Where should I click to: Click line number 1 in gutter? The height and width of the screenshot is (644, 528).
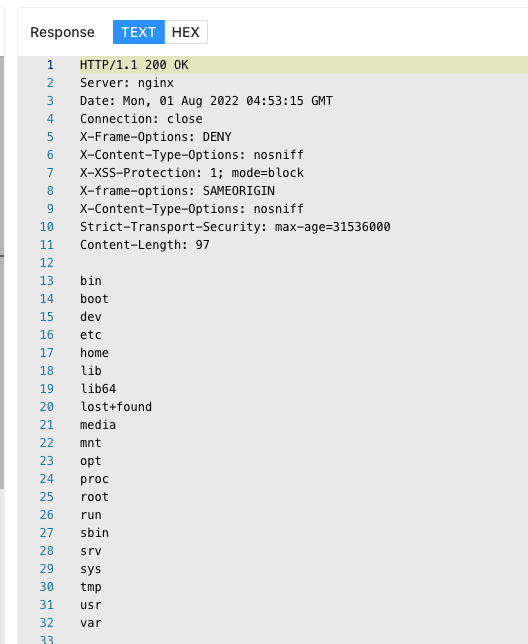(x=50, y=65)
